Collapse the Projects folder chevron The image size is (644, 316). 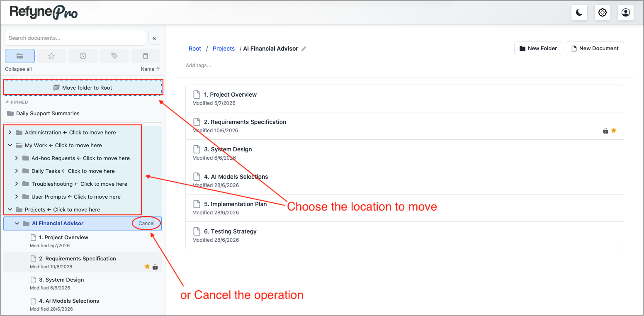(x=10, y=209)
